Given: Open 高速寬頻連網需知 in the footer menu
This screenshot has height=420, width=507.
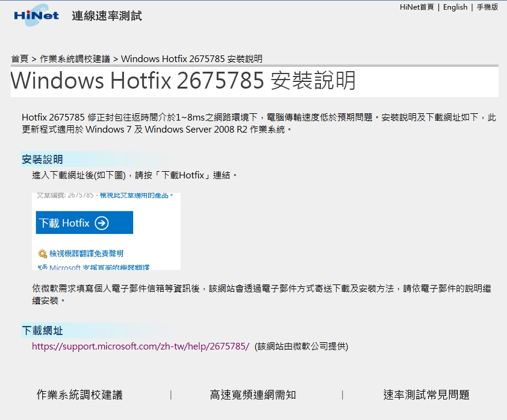Looking at the screenshot, I should [x=253, y=395].
